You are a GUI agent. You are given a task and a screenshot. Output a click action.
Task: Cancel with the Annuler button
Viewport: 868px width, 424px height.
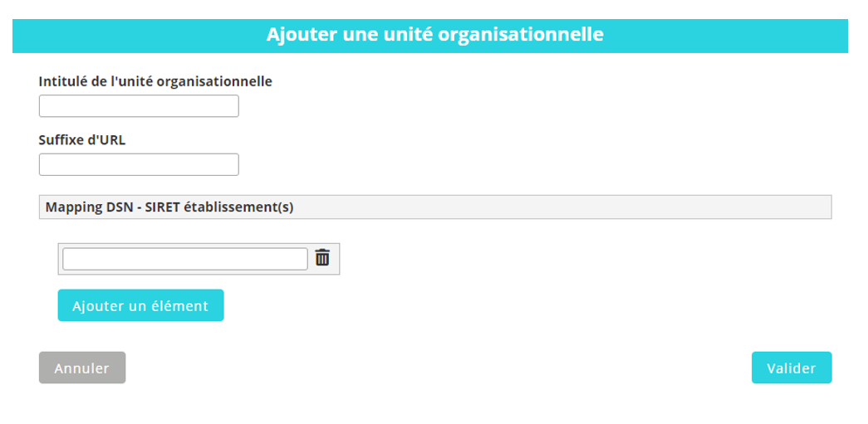click(82, 368)
